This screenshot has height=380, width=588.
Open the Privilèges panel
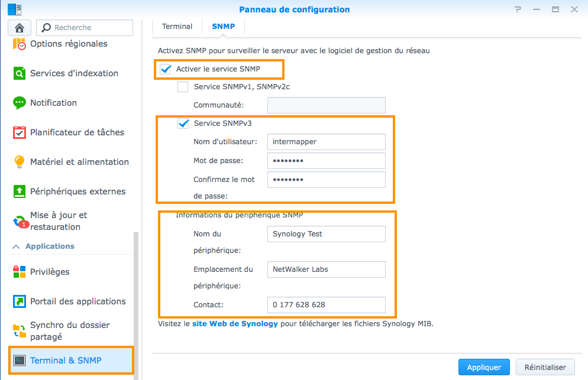pos(49,272)
